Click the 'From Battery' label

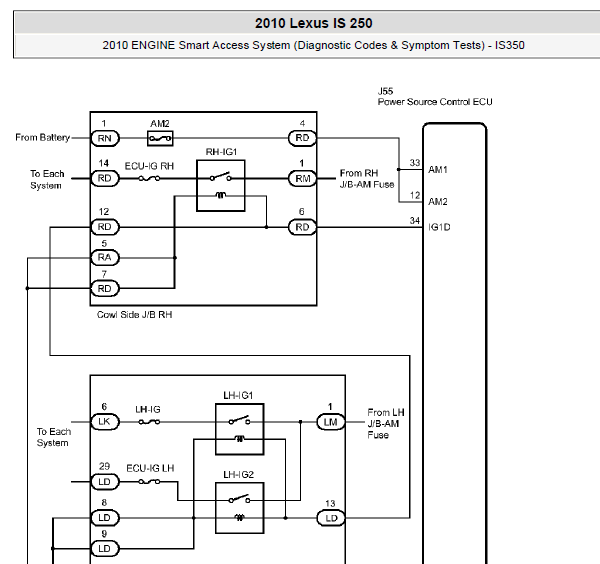click(42, 137)
